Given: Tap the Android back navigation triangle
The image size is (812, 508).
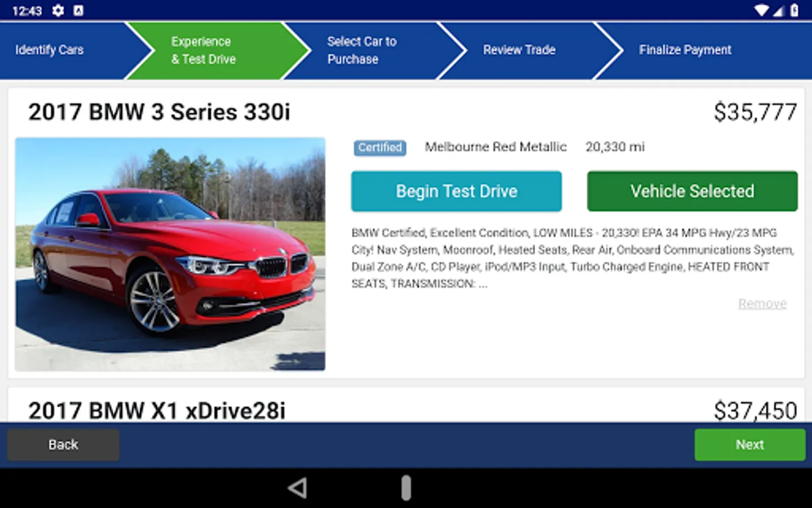Looking at the screenshot, I should tap(297, 488).
